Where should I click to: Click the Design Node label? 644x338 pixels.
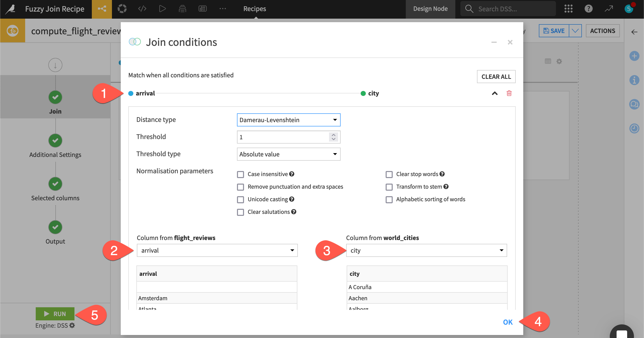(430, 9)
